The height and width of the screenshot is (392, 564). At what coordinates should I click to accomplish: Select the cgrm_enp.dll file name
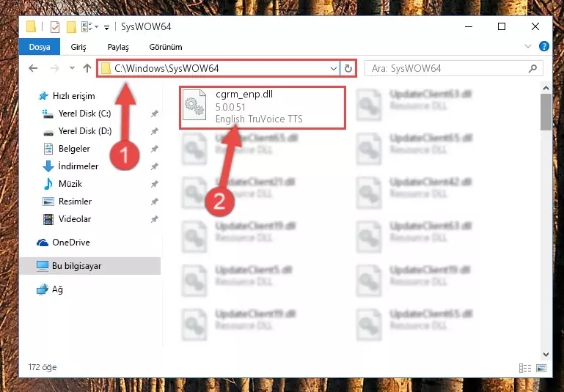pyautogui.click(x=244, y=94)
